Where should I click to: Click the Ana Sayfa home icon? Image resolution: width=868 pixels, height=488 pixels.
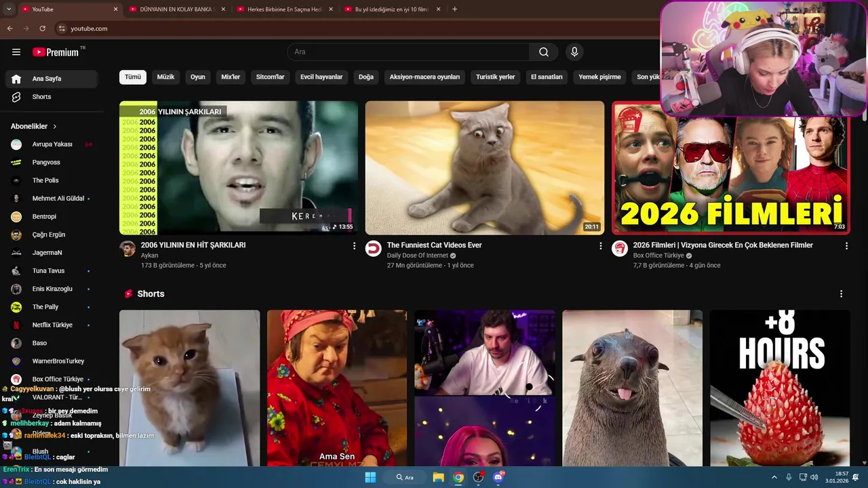(16, 79)
